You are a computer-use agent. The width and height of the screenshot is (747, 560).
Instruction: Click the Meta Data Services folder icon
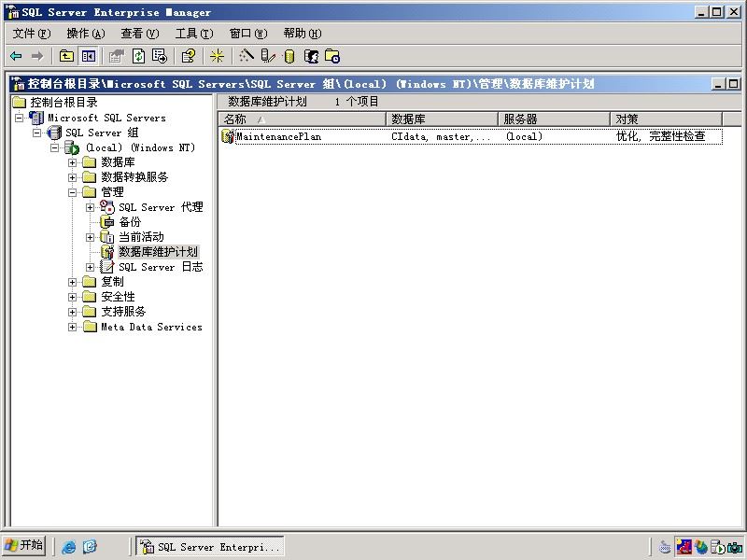pyautogui.click(x=89, y=327)
